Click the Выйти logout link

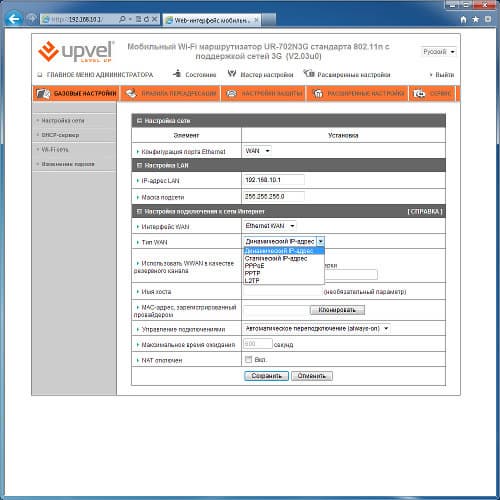[x=444, y=75]
